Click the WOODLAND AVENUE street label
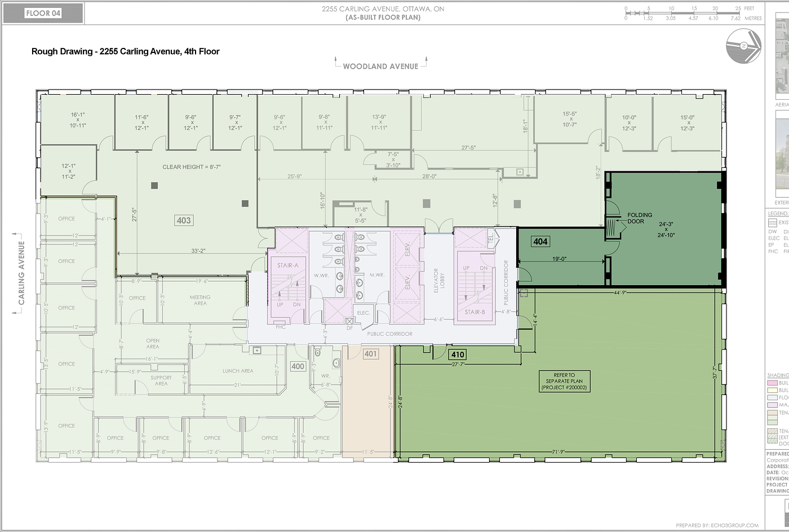789x532 pixels. [380, 66]
